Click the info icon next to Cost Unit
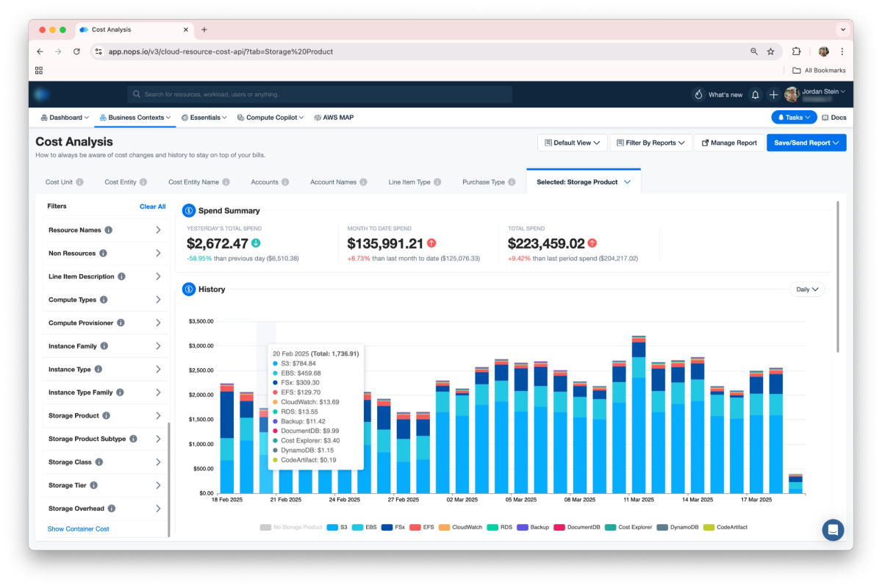The height and width of the screenshot is (588, 882). pos(79,182)
